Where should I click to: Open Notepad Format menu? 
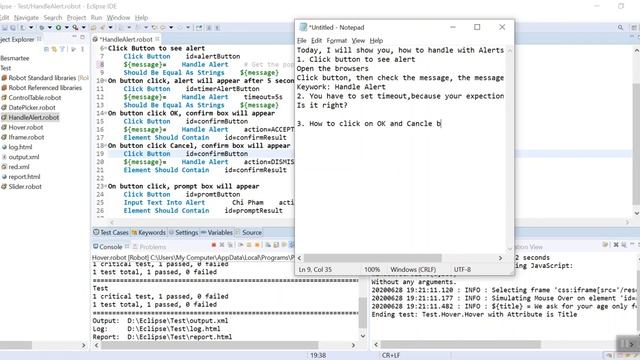pos(337,40)
